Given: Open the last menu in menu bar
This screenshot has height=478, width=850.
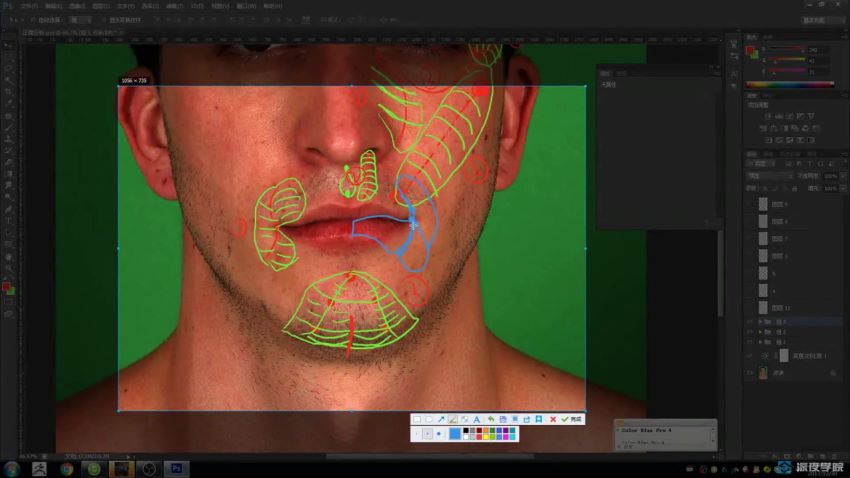Looking at the screenshot, I should point(273,6).
